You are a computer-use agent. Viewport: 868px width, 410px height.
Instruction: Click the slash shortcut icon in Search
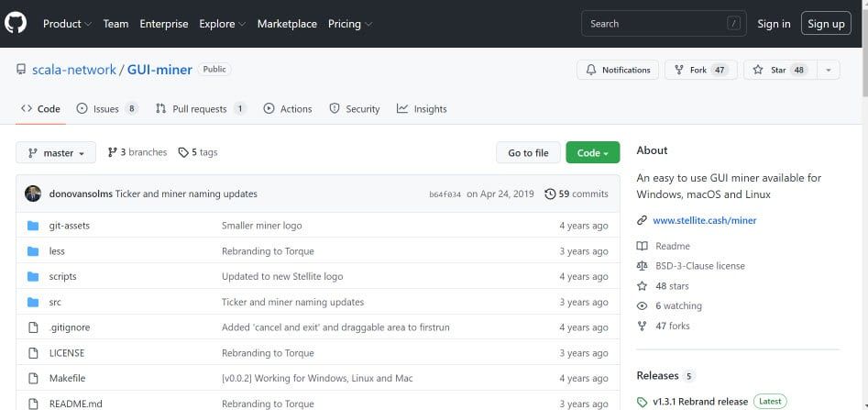point(733,24)
